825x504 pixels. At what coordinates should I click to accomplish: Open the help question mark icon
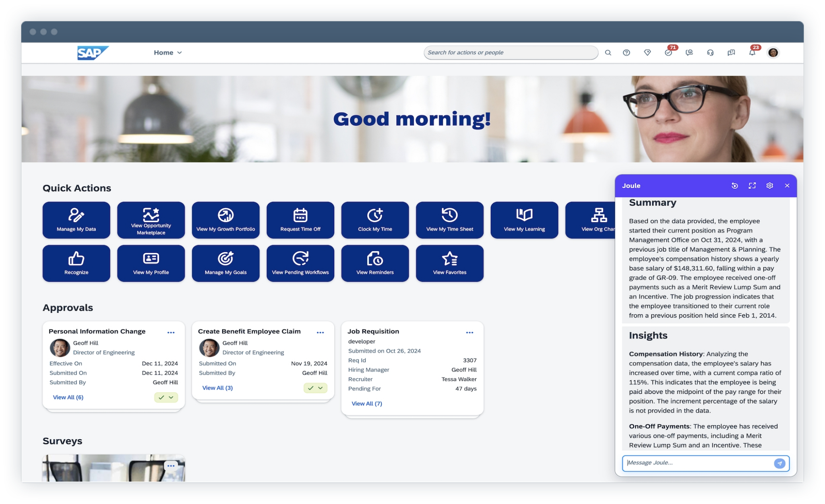tap(626, 52)
